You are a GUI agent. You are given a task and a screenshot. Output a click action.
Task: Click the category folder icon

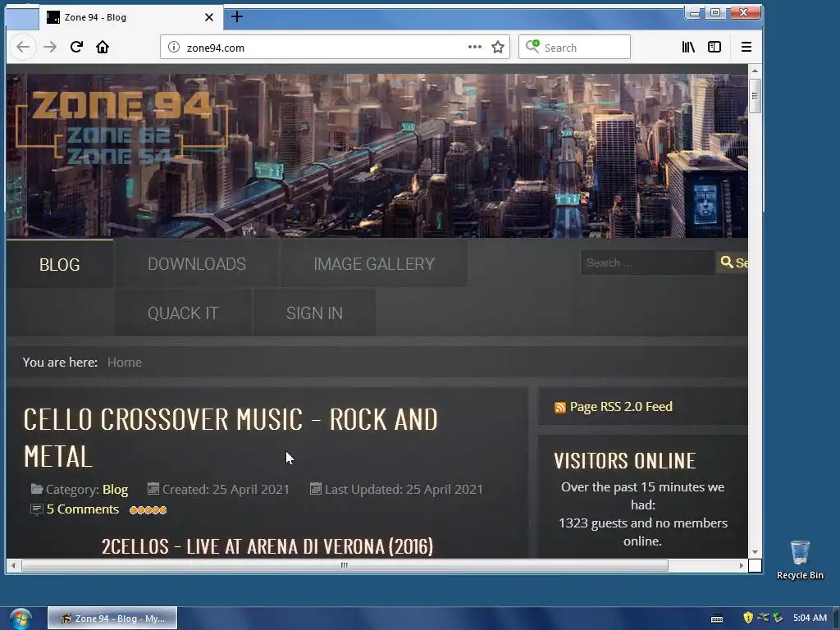tap(37, 489)
